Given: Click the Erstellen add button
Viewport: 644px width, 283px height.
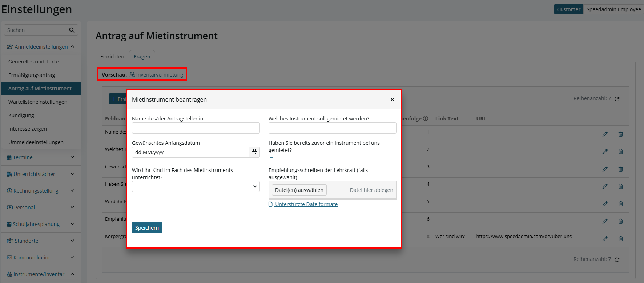Looking at the screenshot, I should pos(118,99).
